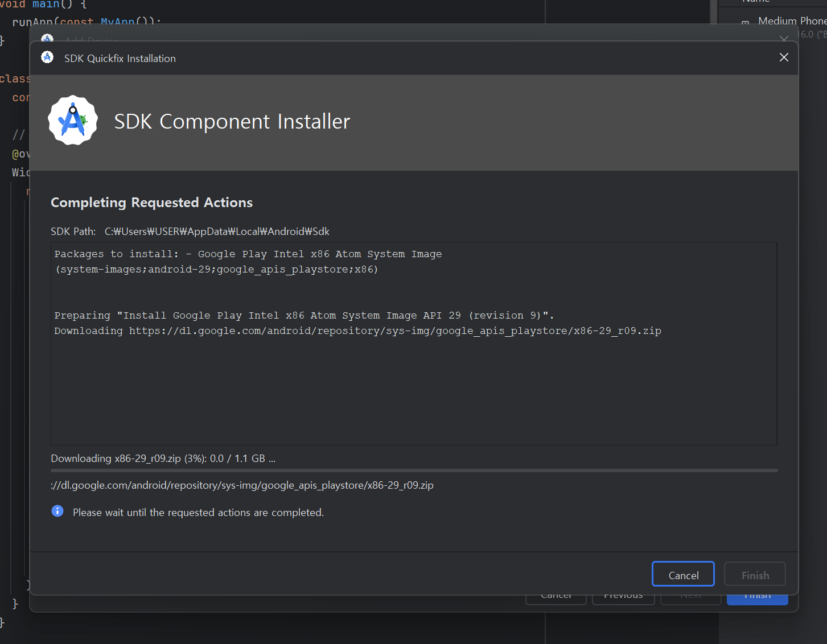Close the background Add Device dialog
This screenshot has height=644, width=827.
(x=784, y=38)
